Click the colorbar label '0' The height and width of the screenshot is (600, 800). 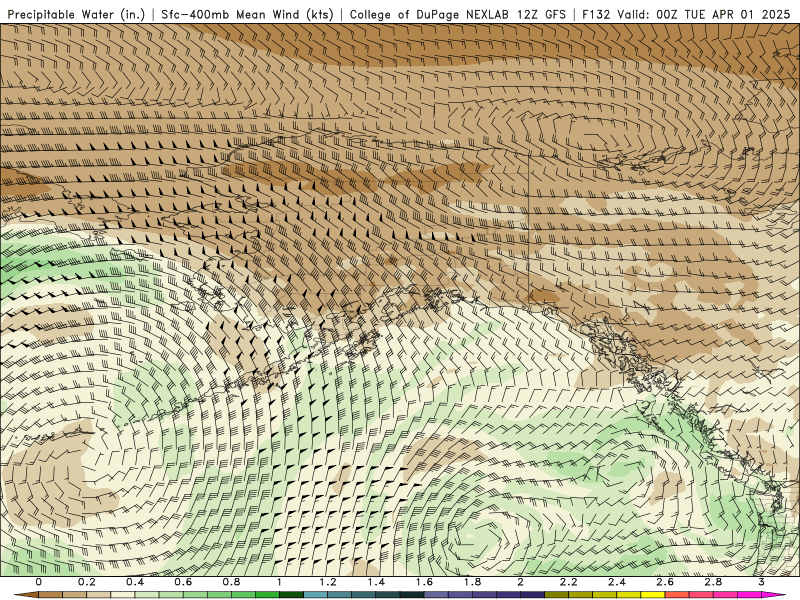coord(39,582)
